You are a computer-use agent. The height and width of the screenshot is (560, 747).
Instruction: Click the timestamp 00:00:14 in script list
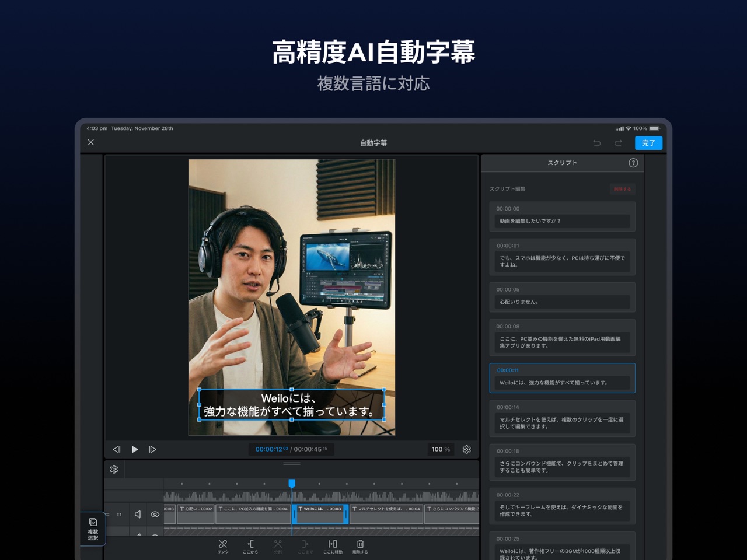pyautogui.click(x=508, y=407)
